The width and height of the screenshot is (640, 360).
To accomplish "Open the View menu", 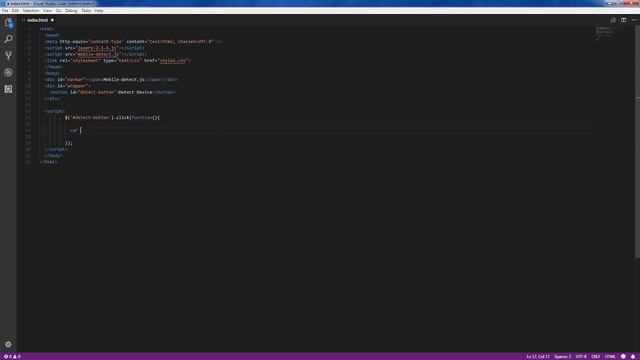I will click(47, 11).
